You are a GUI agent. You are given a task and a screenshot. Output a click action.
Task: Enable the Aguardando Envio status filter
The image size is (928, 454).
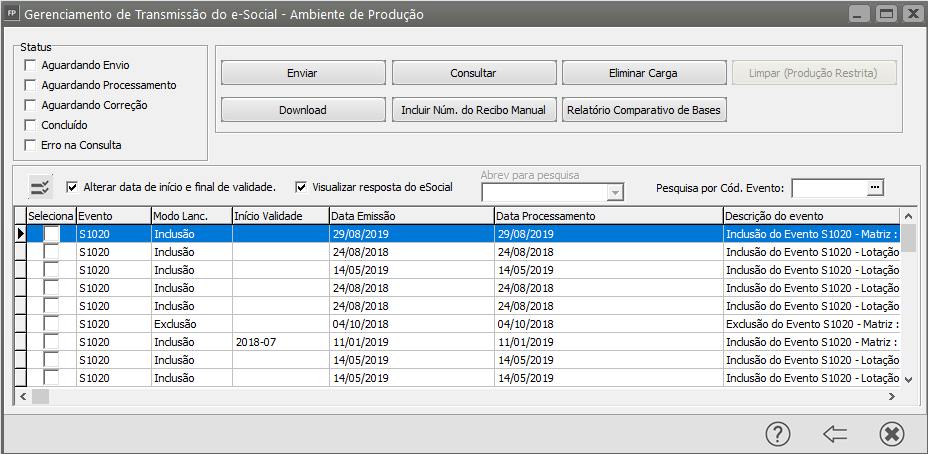(31, 65)
